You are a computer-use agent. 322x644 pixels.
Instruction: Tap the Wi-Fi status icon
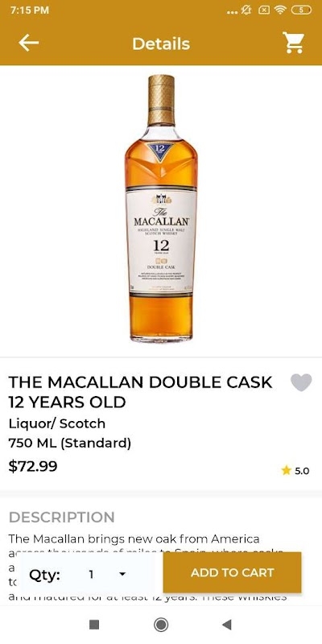[280, 10]
